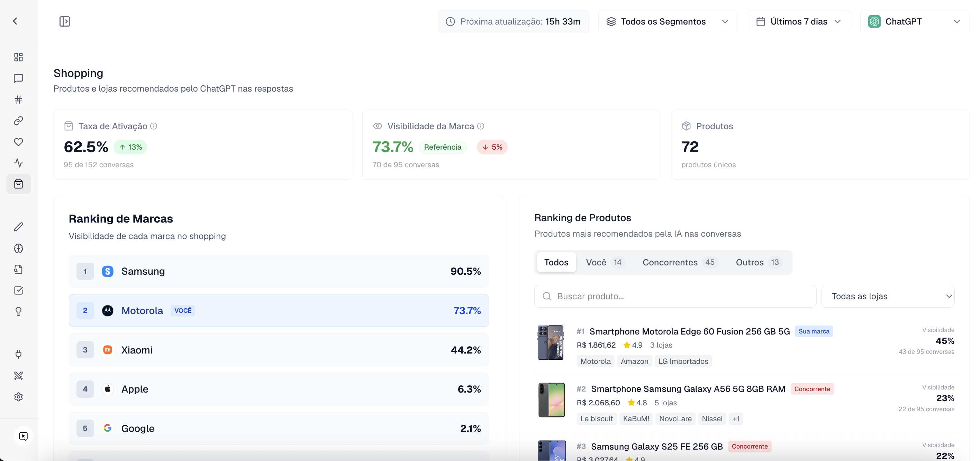Open the link chain sidebar icon

(x=18, y=121)
